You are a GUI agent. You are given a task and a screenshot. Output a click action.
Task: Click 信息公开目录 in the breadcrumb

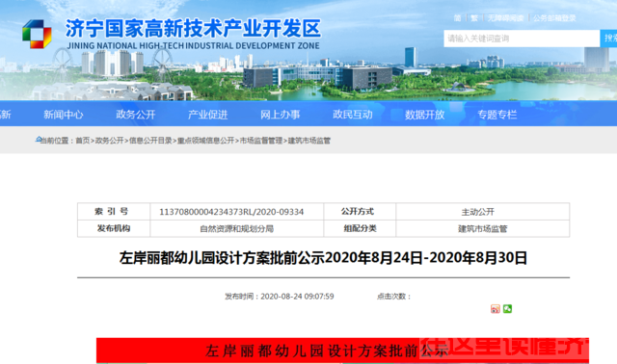pos(150,141)
